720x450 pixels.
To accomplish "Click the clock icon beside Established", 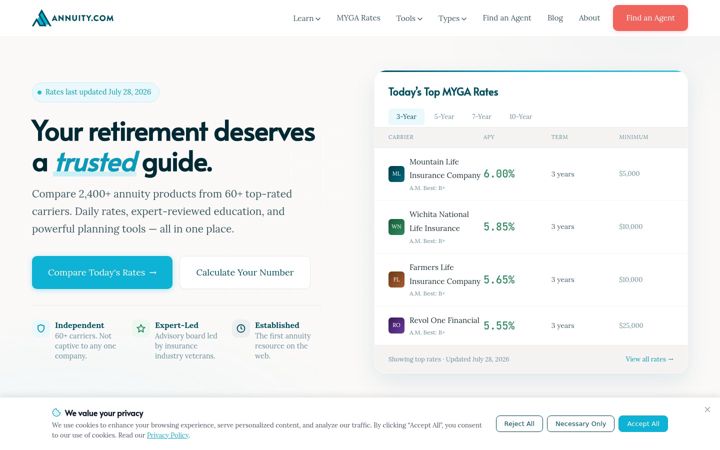I will click(241, 328).
